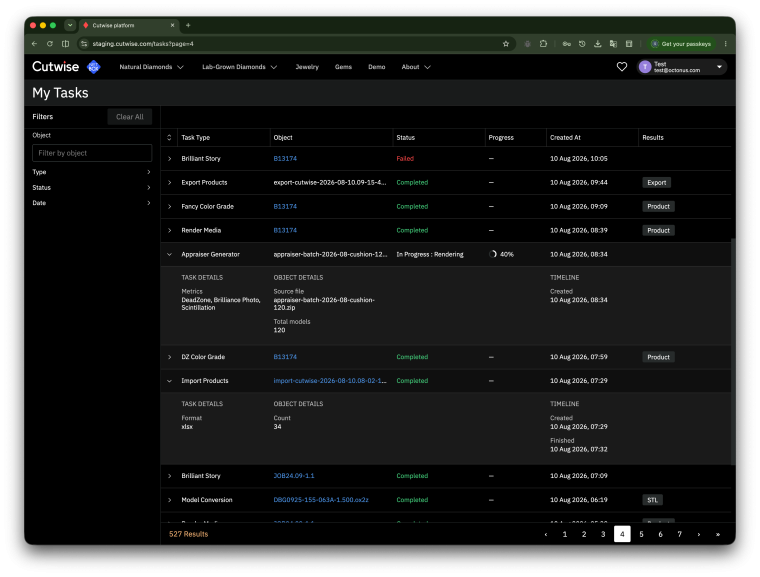Go to page 5

[641, 534]
